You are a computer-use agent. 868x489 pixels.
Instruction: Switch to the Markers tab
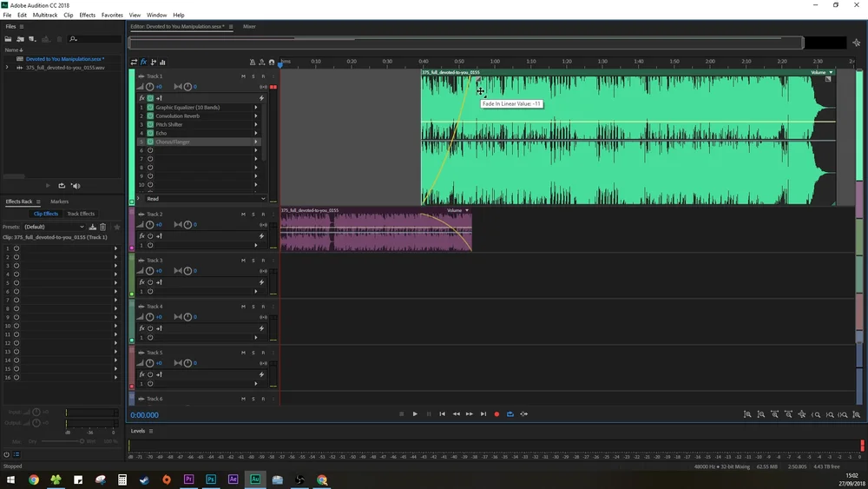[x=59, y=202]
